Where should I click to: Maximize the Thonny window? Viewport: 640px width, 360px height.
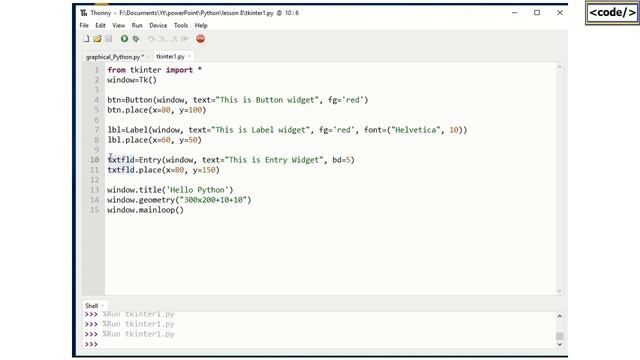537,13
